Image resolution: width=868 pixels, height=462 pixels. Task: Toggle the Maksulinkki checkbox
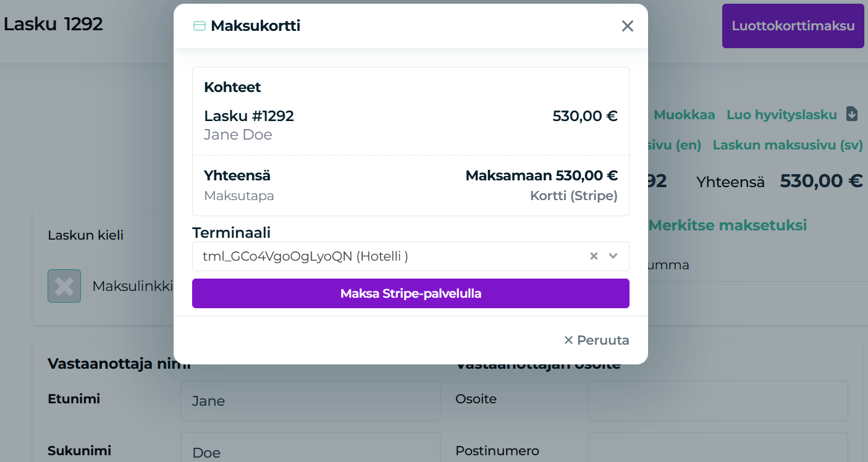coord(64,286)
